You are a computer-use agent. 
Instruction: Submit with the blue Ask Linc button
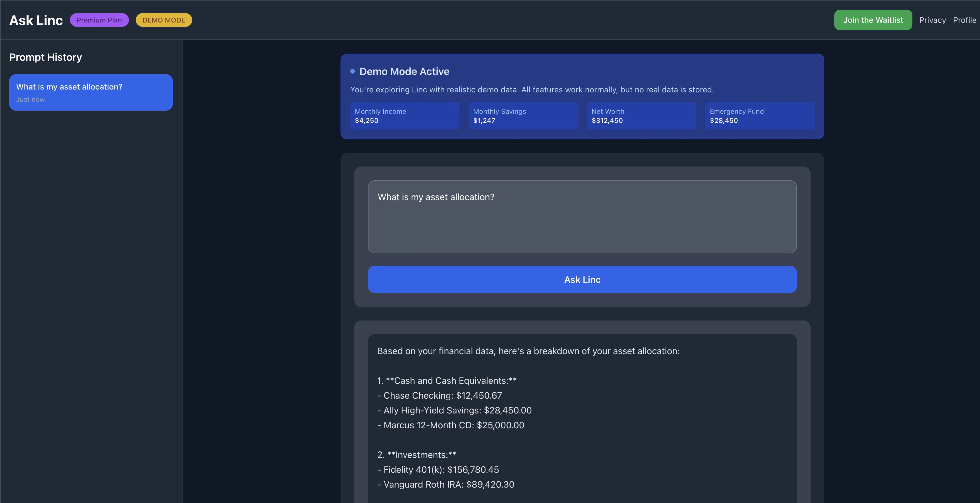[582, 280]
